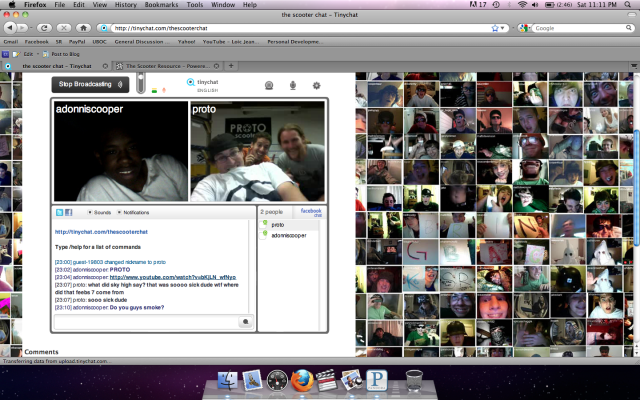Image resolution: width=640 pixels, height=400 pixels.
Task: Click the chat message input field
Action: [x=145, y=322]
